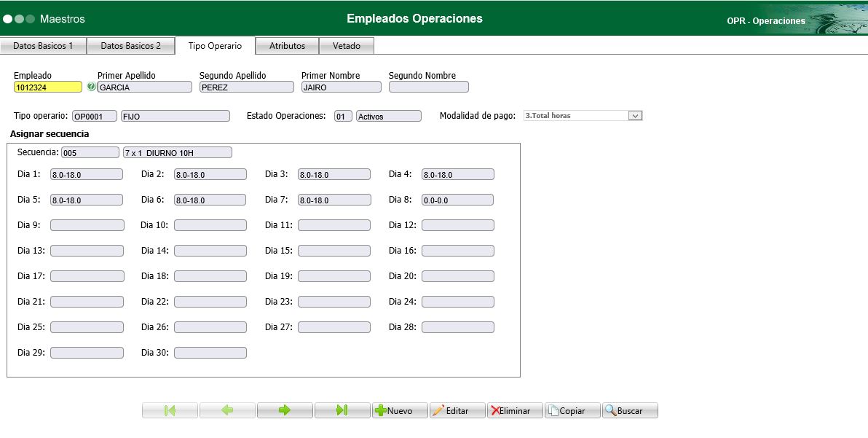Click the empty Dia 29 field
This screenshot has height=438, width=868.
pos(87,353)
